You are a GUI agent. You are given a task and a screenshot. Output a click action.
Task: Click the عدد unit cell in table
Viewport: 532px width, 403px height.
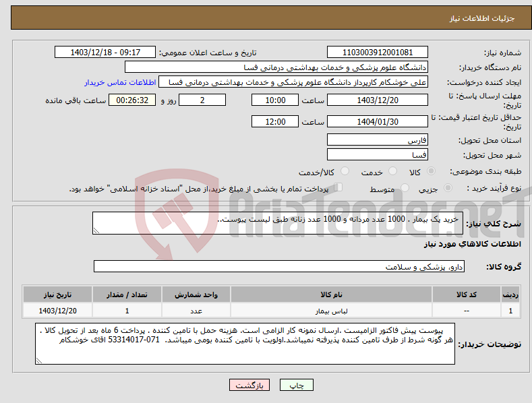196,311
